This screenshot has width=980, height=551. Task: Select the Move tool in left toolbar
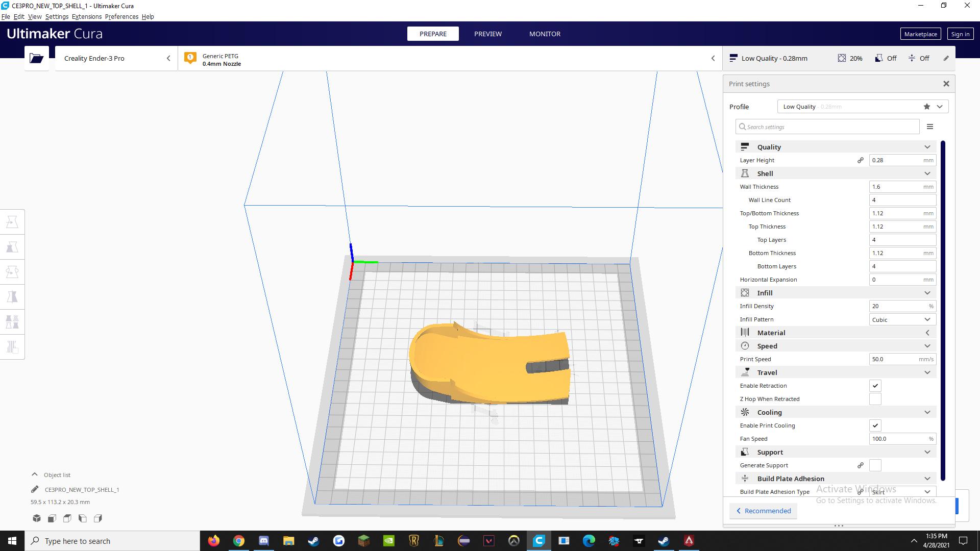pos(12,222)
